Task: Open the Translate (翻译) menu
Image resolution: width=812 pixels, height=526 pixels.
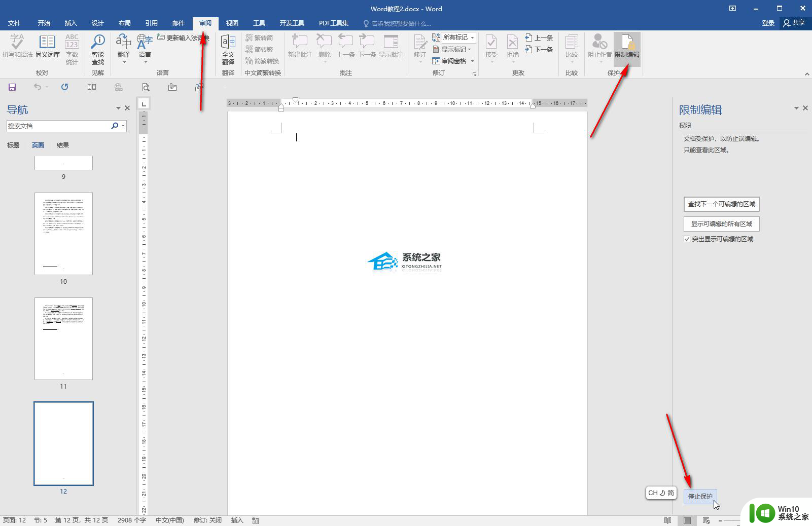Action: (124, 48)
